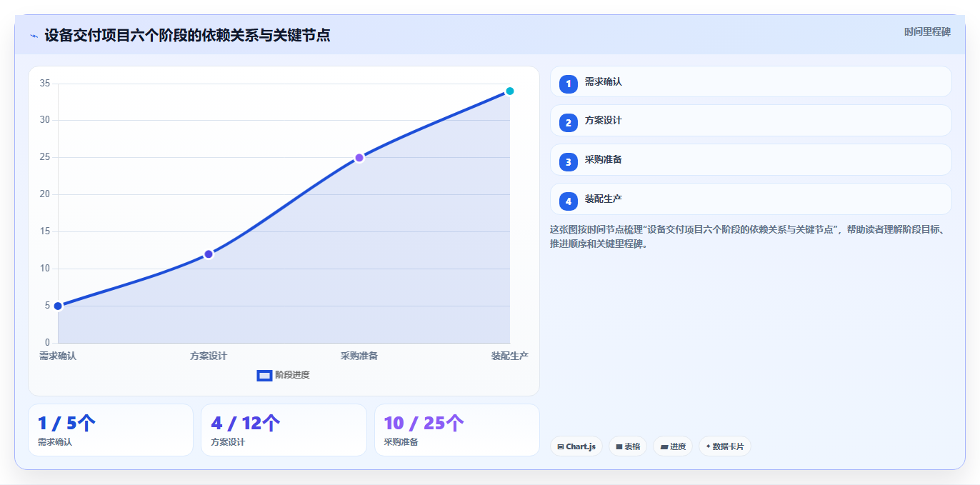Click the lightning icon beside the title
980x485 pixels.
(34, 36)
